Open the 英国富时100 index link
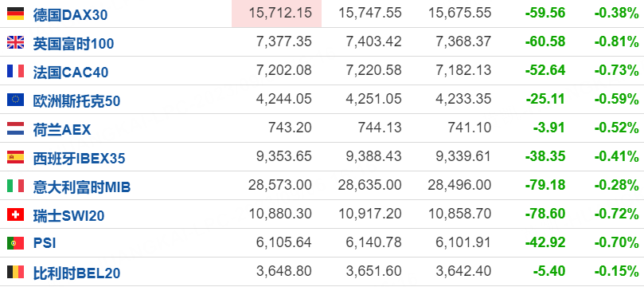This screenshot has height=287, width=644. click(x=73, y=44)
